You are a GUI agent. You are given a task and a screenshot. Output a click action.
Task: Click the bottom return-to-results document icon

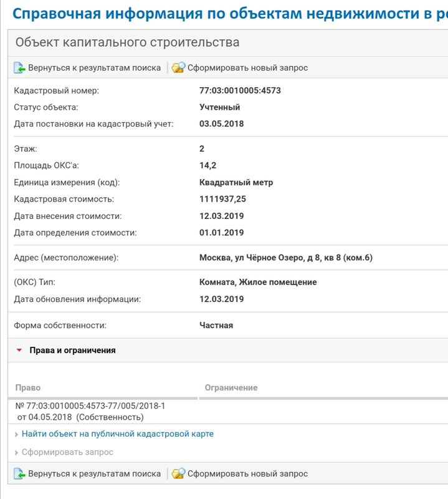click(19, 473)
